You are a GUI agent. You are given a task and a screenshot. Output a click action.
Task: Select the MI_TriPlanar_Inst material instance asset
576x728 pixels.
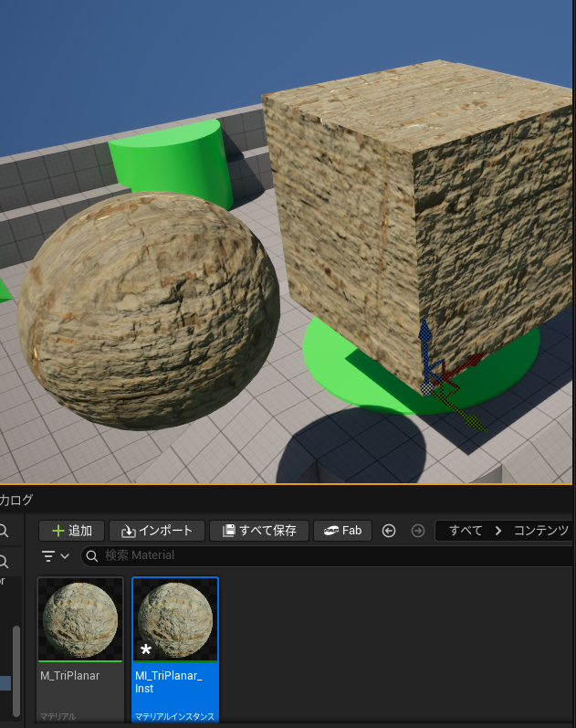click(x=175, y=620)
